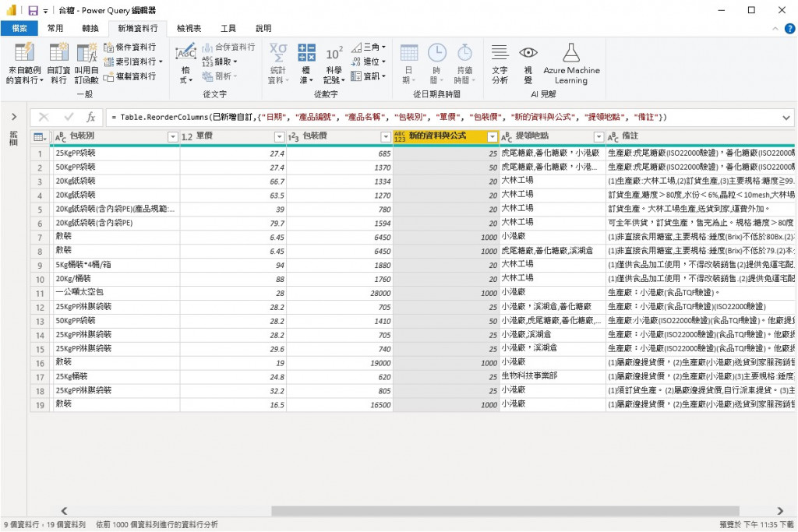
Task: Click Merge Columns (合併資料行)
Action: click(x=228, y=48)
